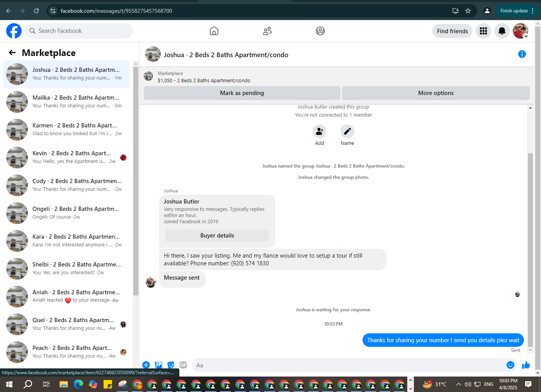541x392 pixels.
Task: Open the Aniah conversation
Action: pyautogui.click(x=66, y=297)
